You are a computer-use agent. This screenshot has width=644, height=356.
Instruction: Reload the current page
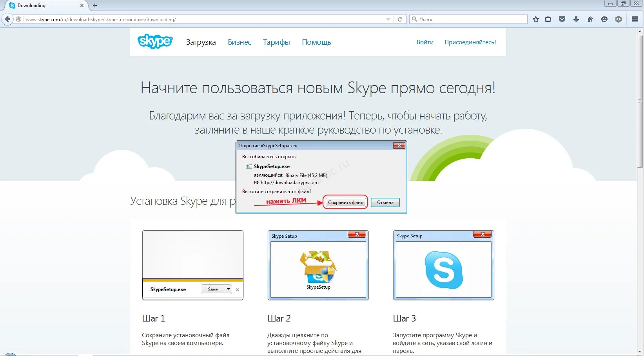[400, 19]
